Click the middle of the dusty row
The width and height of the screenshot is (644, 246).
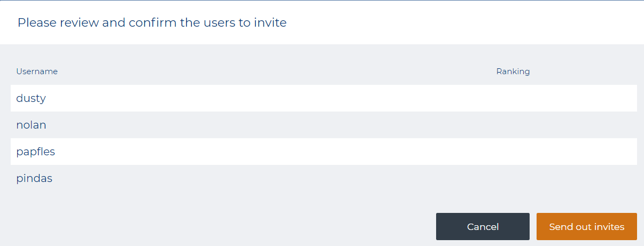pyautogui.click(x=323, y=98)
